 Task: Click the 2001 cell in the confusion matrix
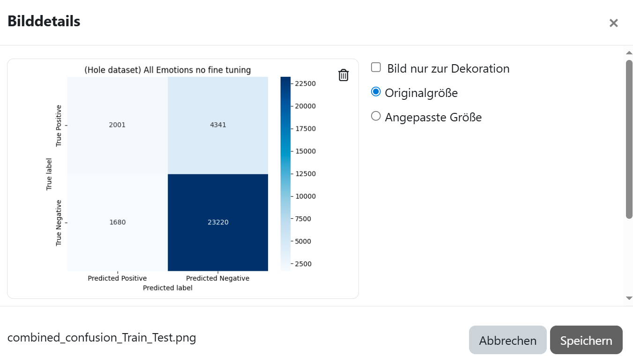click(117, 125)
